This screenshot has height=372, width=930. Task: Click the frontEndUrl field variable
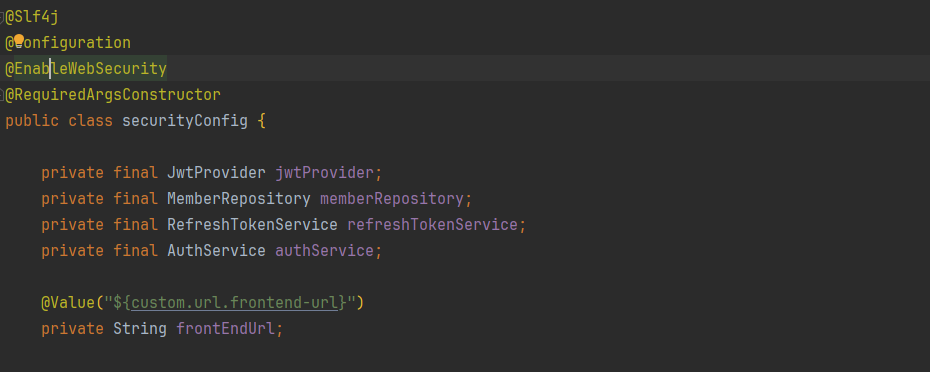pyautogui.click(x=225, y=328)
